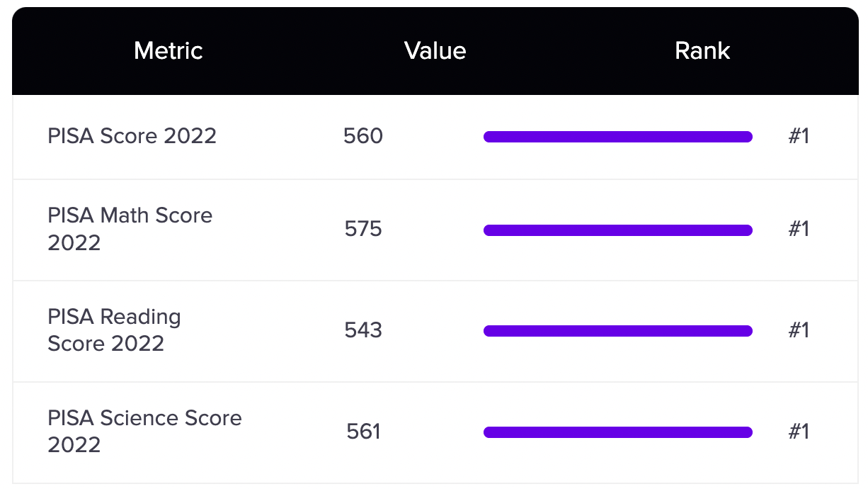Screen dimensions: 868x489
Task: Click the PISA Reading Score rank bar
Action: (618, 331)
